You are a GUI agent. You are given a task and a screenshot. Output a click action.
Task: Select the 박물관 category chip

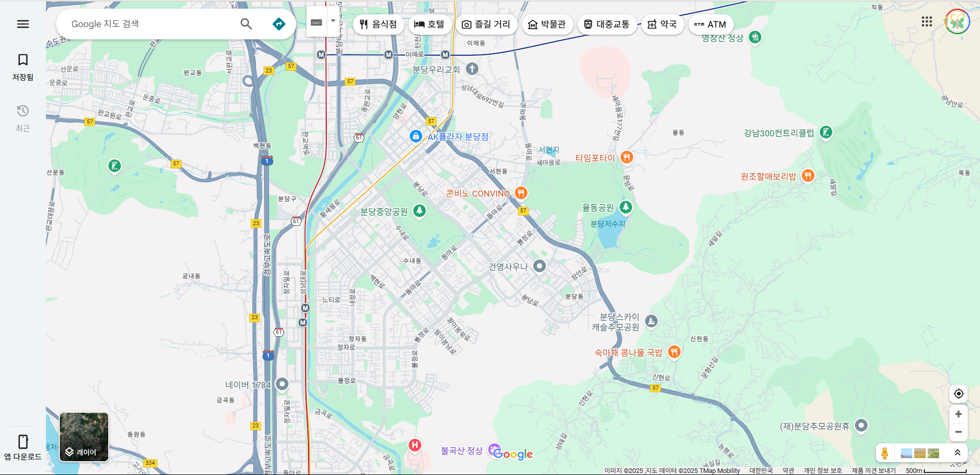[x=547, y=25]
